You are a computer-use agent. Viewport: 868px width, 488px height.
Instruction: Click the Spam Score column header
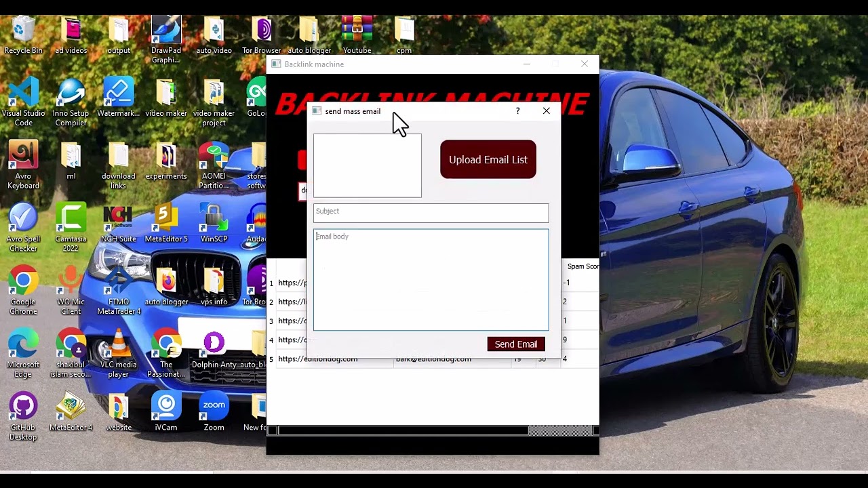[x=582, y=266]
